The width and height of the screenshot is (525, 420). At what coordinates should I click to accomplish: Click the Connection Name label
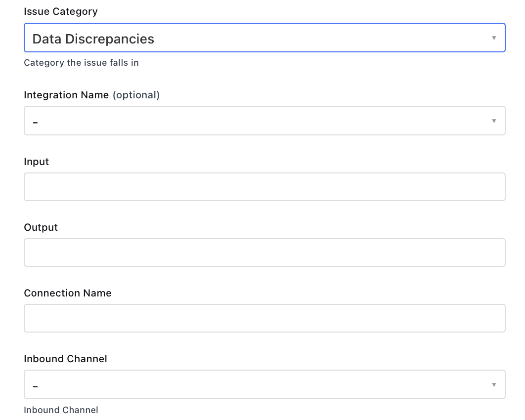[67, 293]
